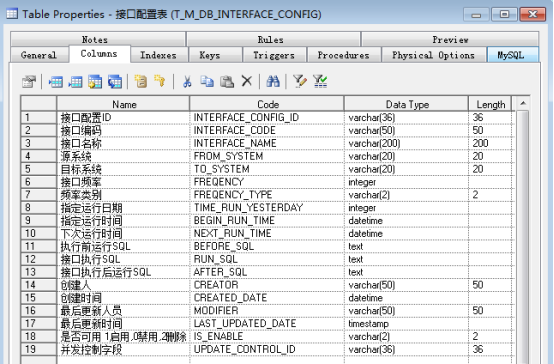Select row header number 6
The image size is (554, 364).
(39, 182)
